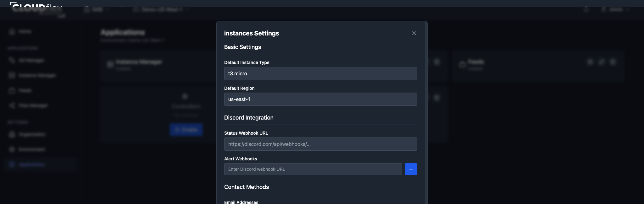
Task: Open the admin user menu
Action: (x=615, y=10)
